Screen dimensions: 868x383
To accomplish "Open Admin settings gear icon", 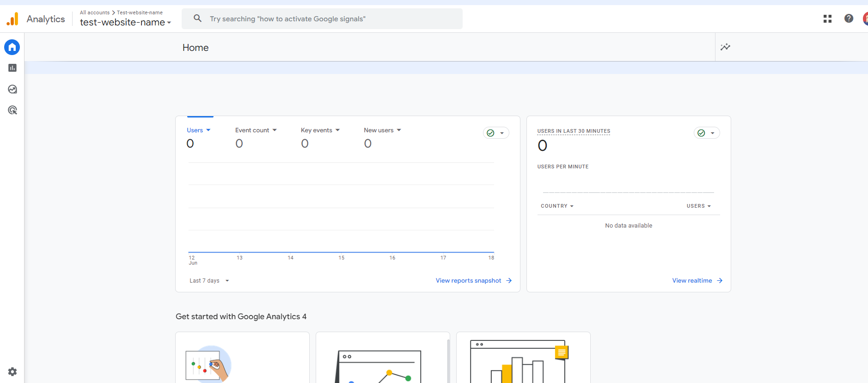I will pos(12,371).
